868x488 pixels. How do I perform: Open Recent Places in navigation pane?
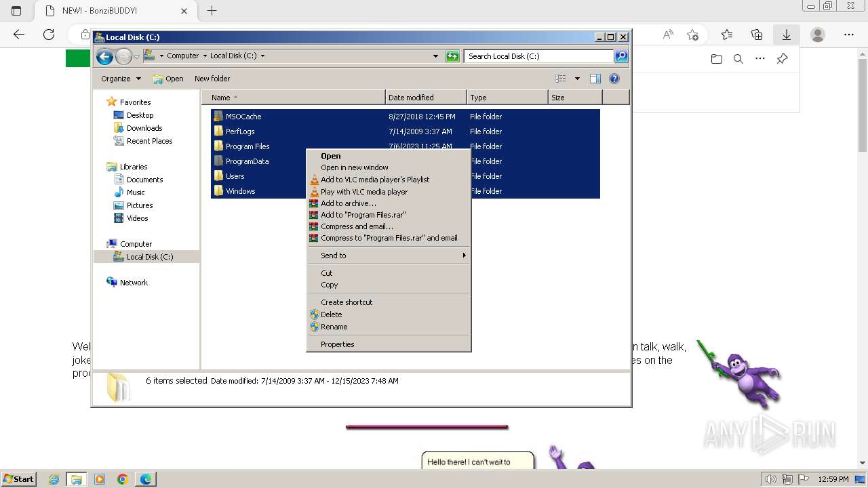pyautogui.click(x=149, y=141)
